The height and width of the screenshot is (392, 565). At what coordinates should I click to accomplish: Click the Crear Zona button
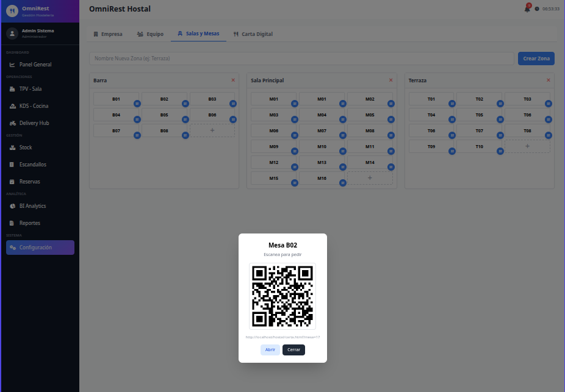click(536, 59)
